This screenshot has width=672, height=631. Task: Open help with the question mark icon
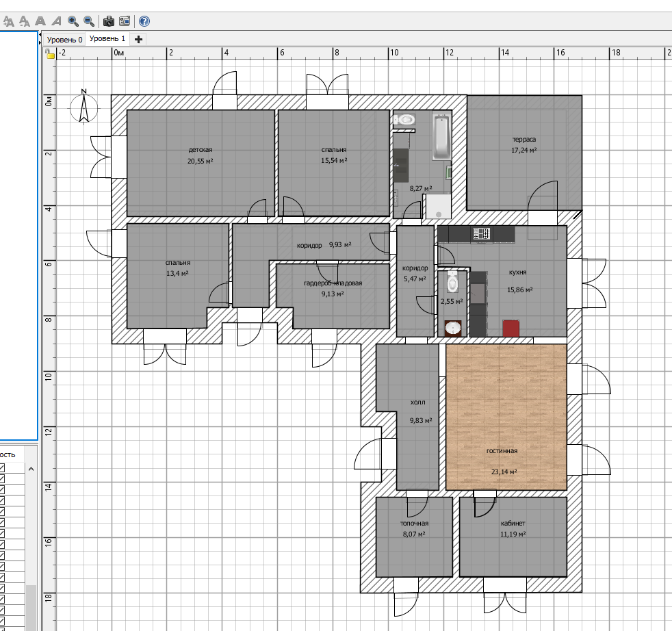(x=144, y=21)
